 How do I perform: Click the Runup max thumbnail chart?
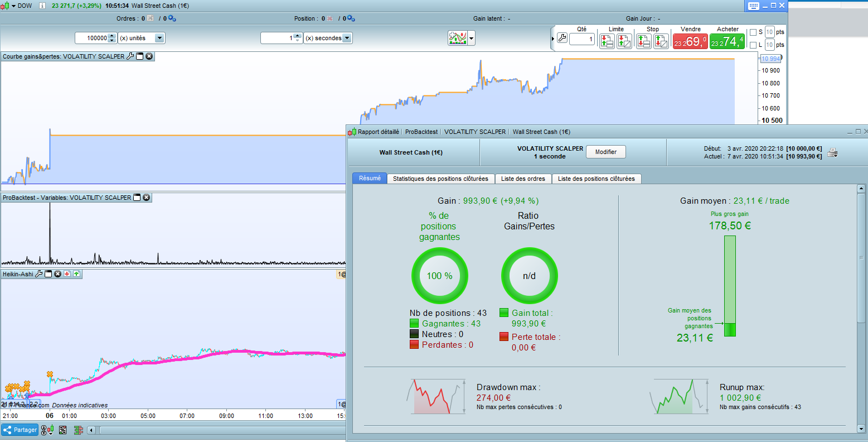(x=680, y=396)
